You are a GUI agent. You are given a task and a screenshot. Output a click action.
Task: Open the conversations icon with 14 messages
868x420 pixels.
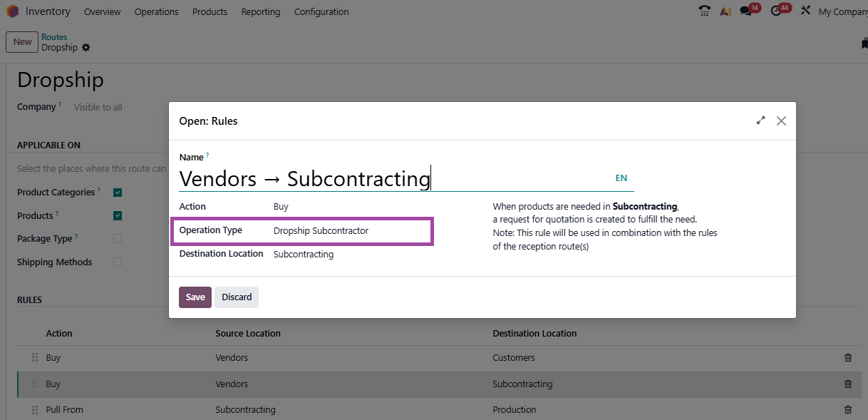[x=746, y=11]
